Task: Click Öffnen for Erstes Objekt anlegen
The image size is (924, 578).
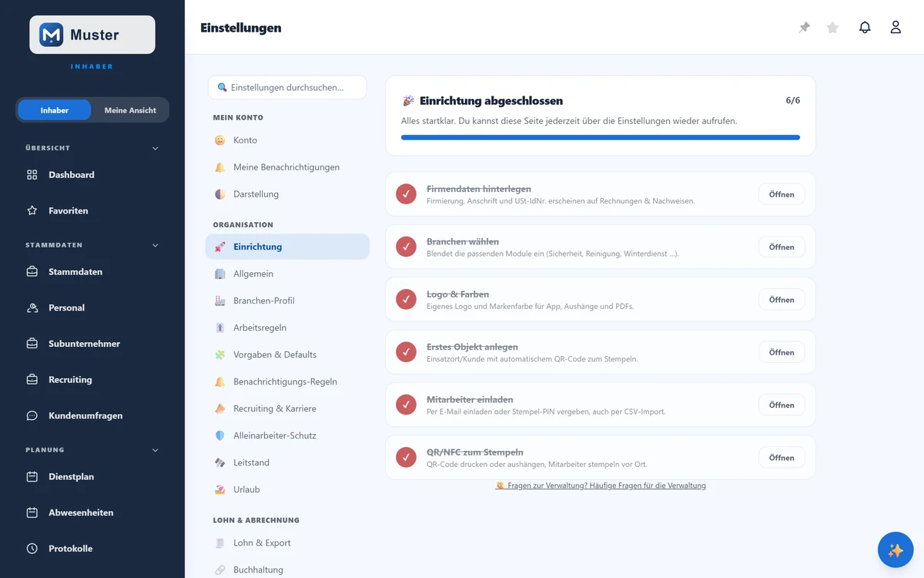Action: (x=782, y=352)
